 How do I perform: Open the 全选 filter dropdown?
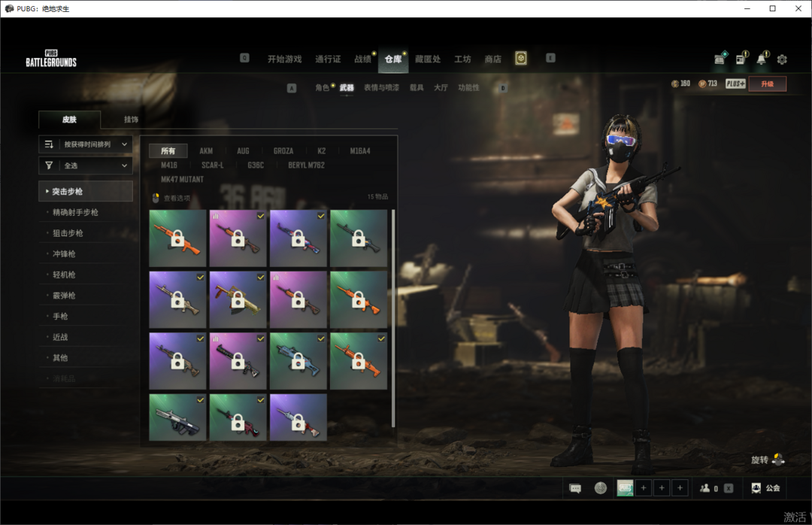point(86,165)
